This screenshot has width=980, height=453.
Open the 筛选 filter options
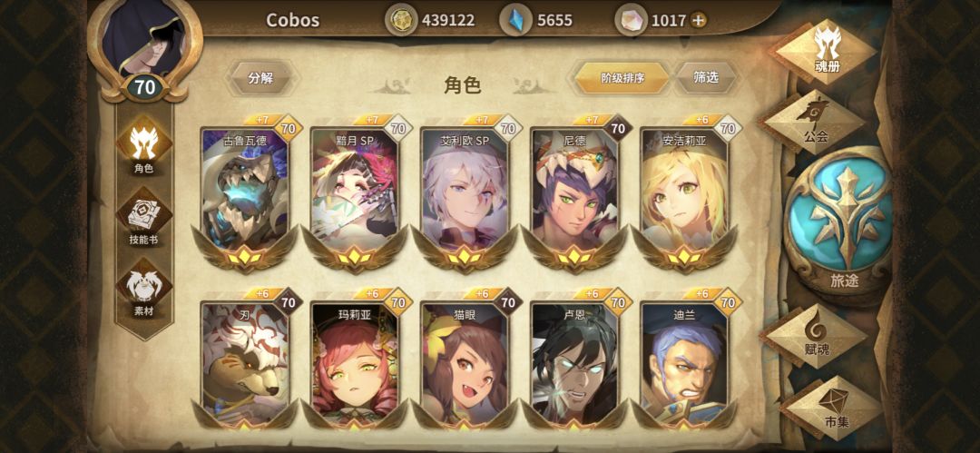706,78
